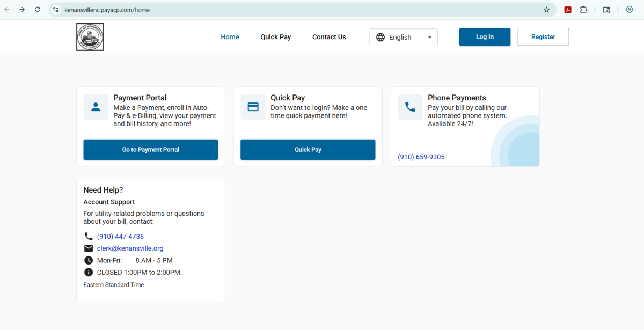This screenshot has width=644, height=330.
Task: Click the Adobe Acrobat extension icon
Action: [568, 9]
